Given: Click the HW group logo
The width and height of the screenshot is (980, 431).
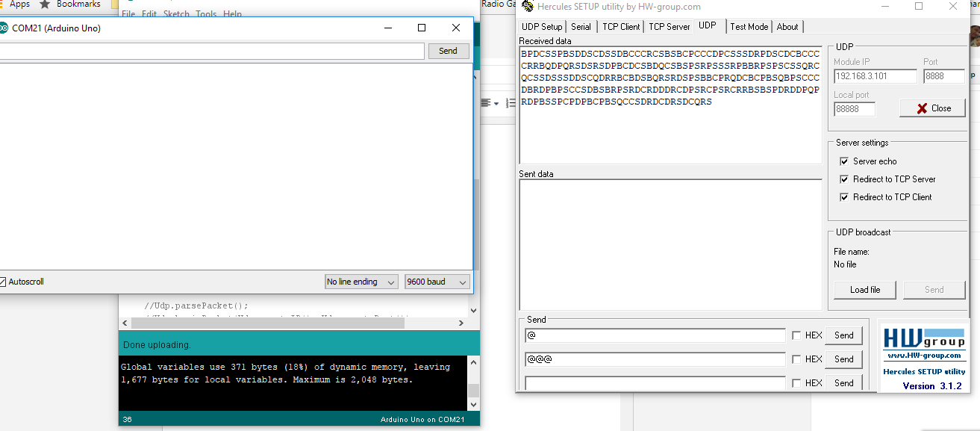Looking at the screenshot, I should 923,338.
